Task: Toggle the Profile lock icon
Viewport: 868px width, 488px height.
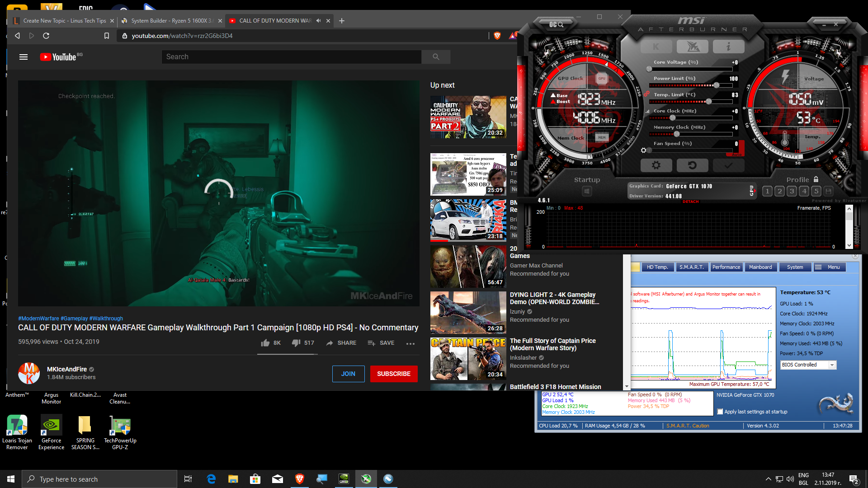Action: click(x=816, y=179)
